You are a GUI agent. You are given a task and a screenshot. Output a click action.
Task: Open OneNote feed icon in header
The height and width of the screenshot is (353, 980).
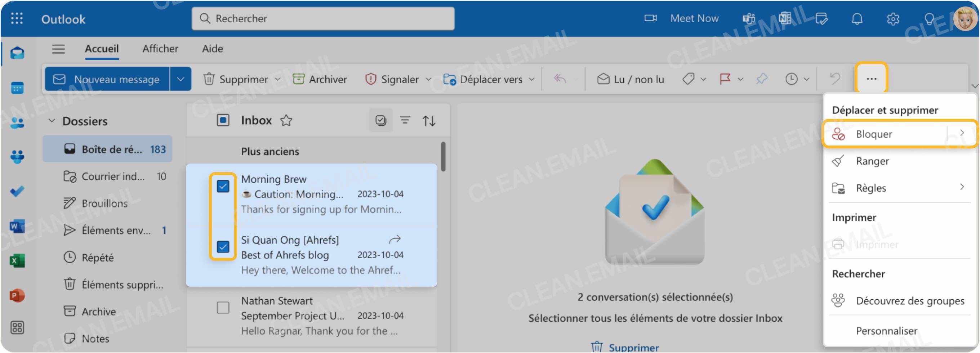tap(784, 18)
